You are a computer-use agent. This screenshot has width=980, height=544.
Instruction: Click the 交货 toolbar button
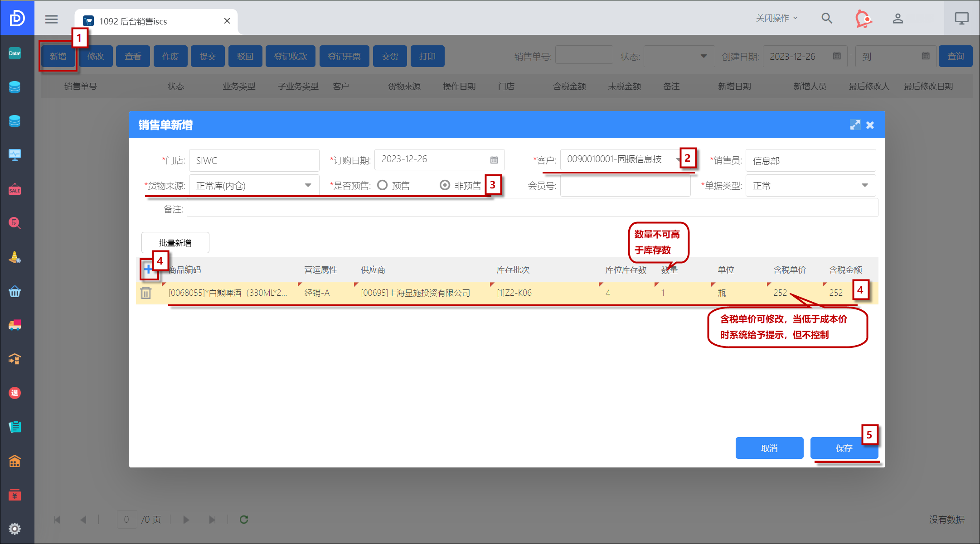(x=390, y=56)
